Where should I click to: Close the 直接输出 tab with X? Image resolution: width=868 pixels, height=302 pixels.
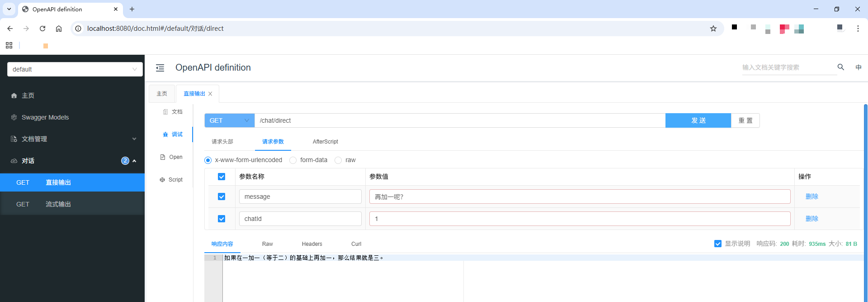210,94
